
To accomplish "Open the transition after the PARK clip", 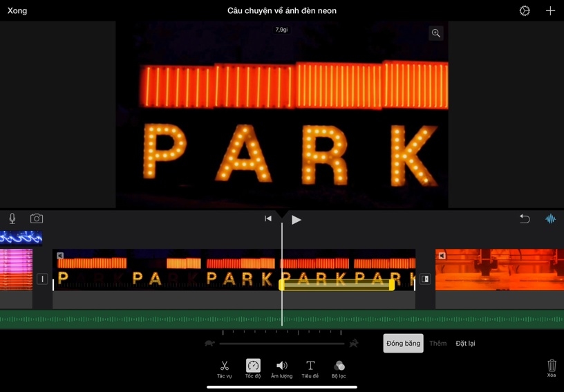I will coord(425,279).
